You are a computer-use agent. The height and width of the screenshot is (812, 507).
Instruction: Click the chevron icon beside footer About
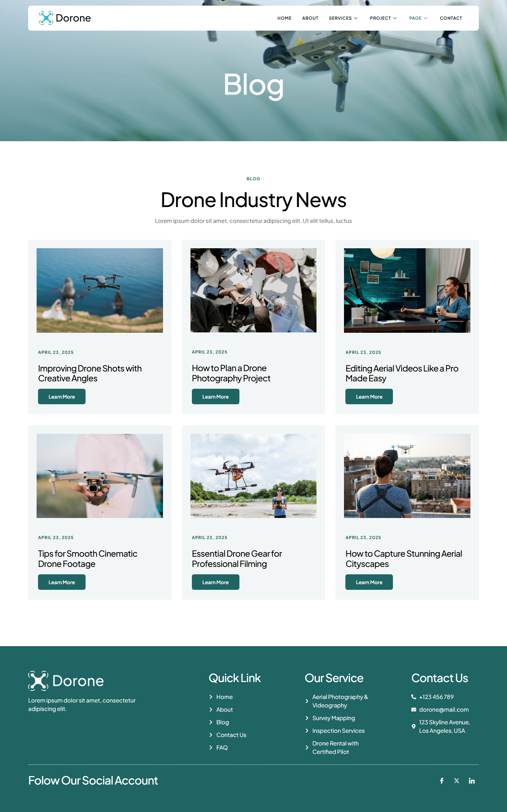(211, 710)
